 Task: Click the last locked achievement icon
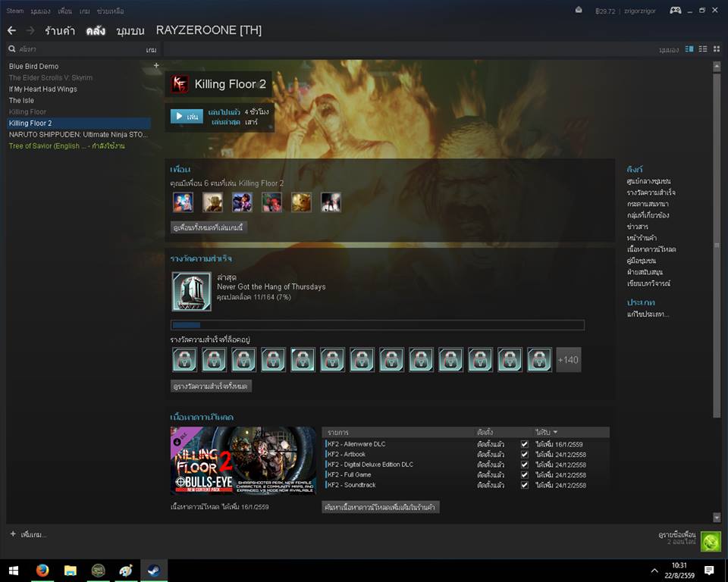click(x=539, y=360)
